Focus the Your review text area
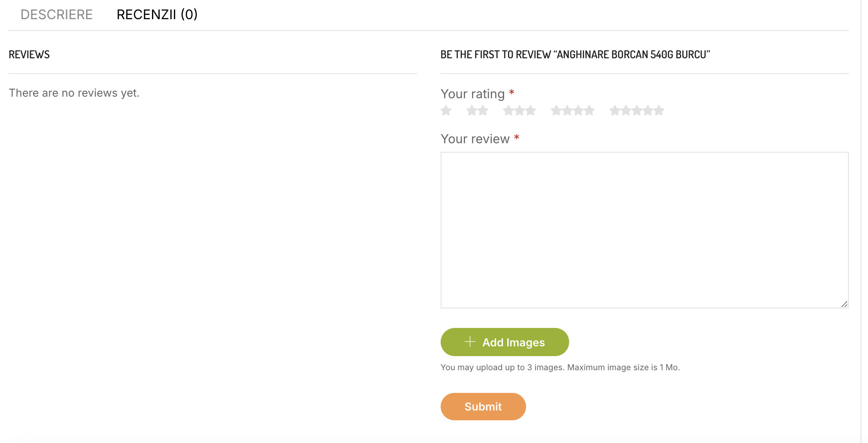868x443 pixels. pos(644,230)
